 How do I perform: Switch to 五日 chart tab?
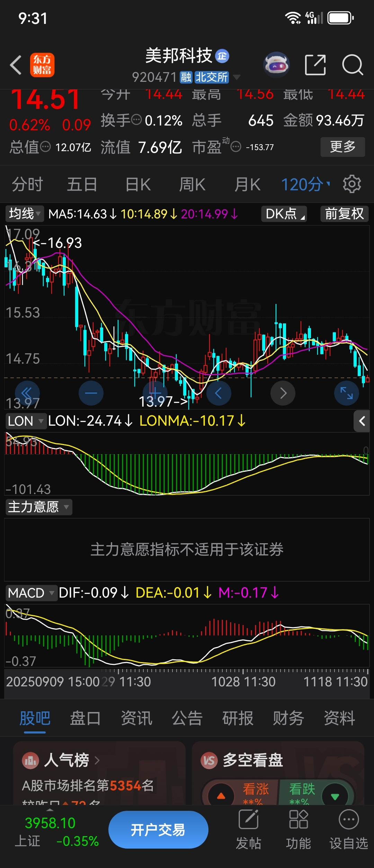82,184
